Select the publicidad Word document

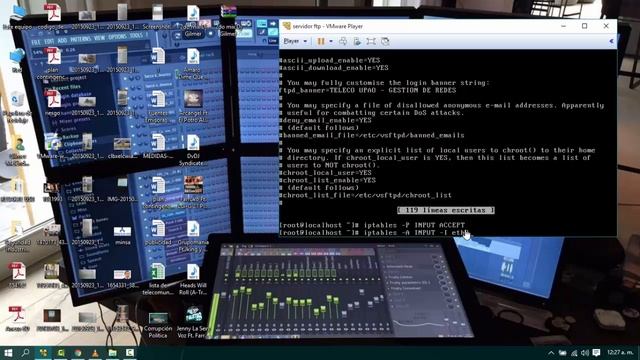[x=158, y=233]
